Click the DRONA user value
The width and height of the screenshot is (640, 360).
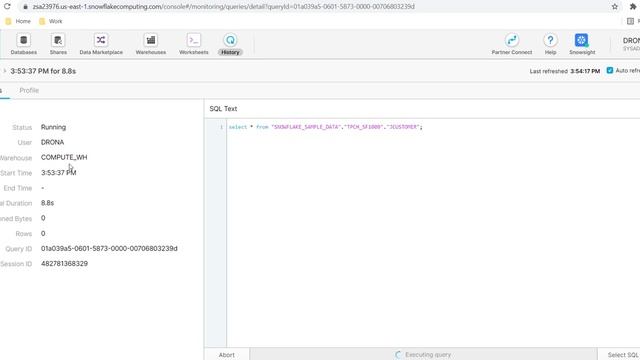point(52,142)
